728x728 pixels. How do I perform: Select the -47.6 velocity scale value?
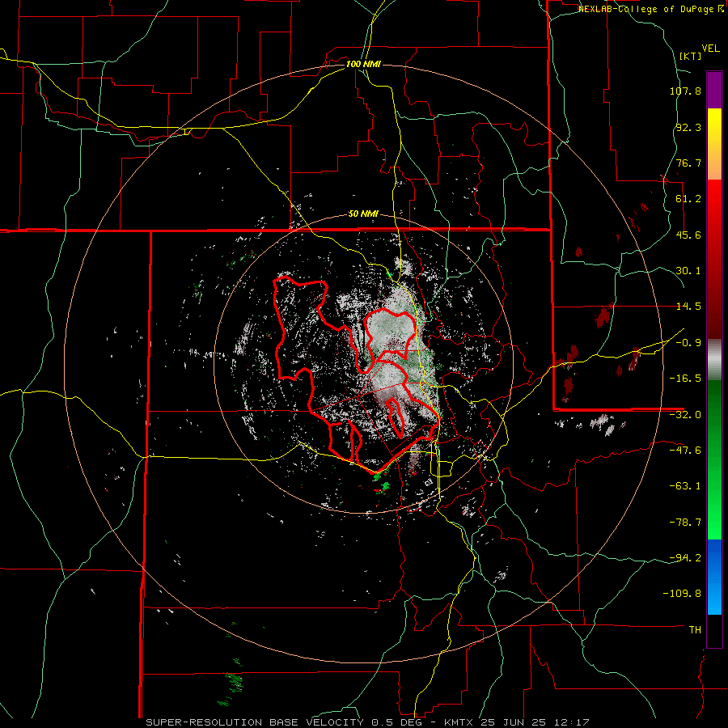[x=685, y=451]
